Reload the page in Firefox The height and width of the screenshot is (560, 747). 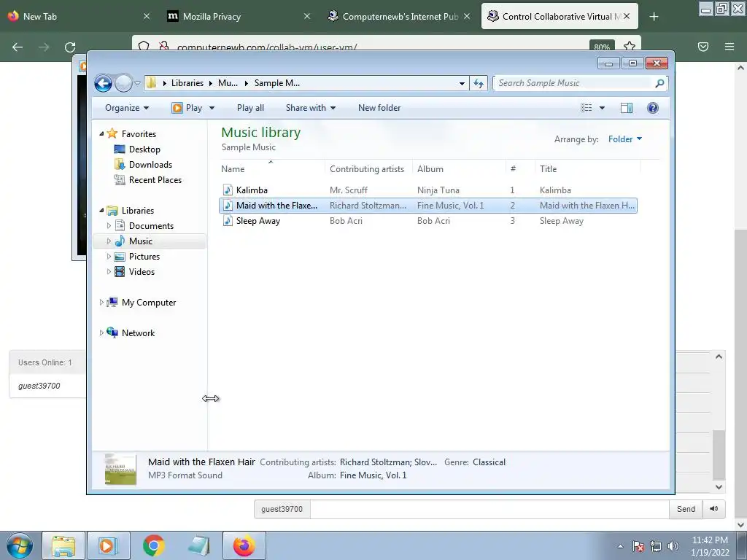coord(70,47)
